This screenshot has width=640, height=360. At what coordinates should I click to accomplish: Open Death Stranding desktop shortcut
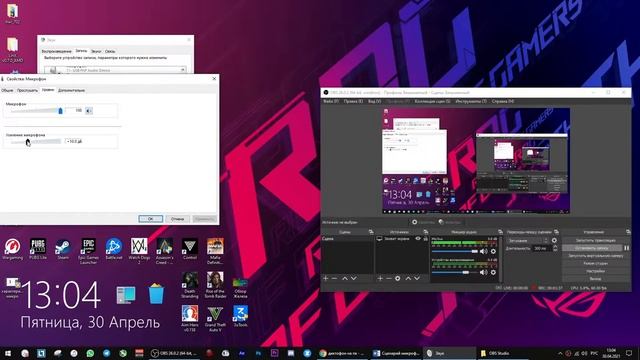coord(190,285)
